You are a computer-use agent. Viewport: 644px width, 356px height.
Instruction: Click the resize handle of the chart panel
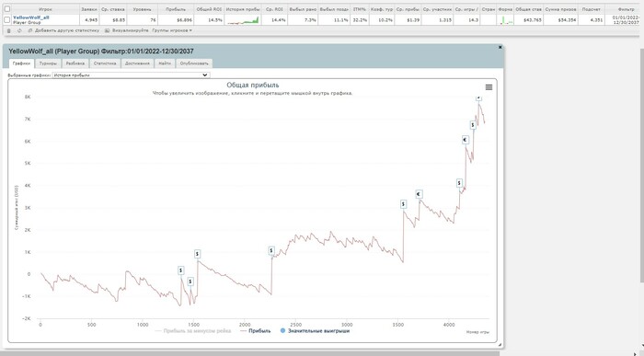pyautogui.click(x=500, y=345)
